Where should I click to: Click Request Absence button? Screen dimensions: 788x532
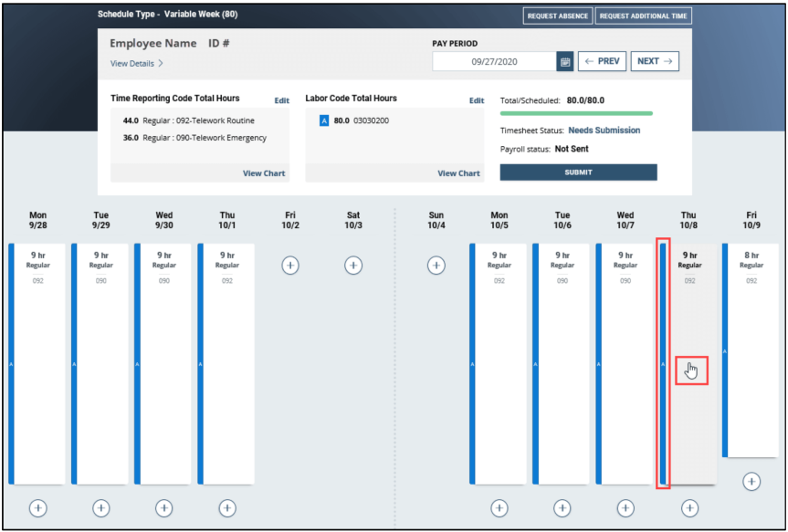click(557, 16)
